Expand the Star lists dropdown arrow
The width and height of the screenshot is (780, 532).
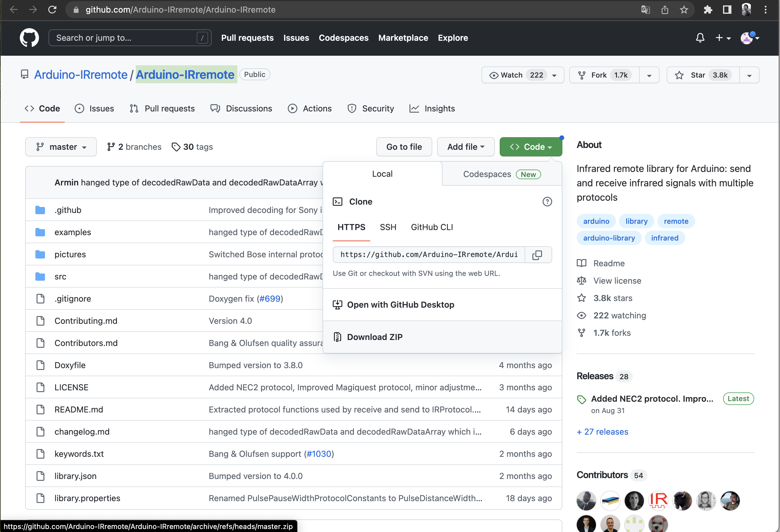click(x=749, y=75)
